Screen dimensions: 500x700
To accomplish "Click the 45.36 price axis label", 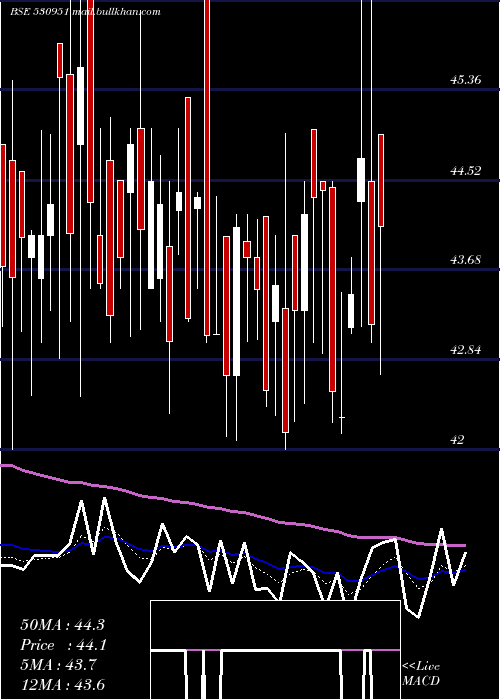I will [466, 80].
